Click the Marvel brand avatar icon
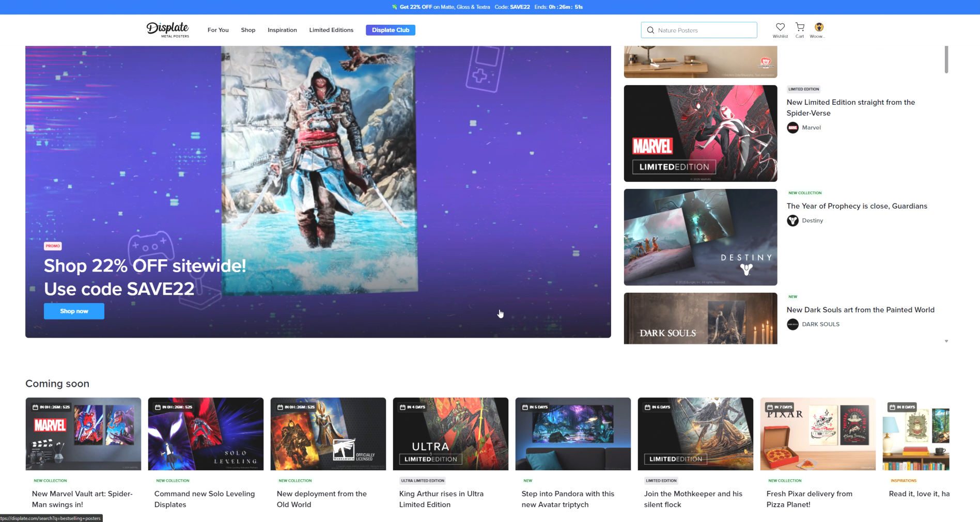 click(792, 128)
